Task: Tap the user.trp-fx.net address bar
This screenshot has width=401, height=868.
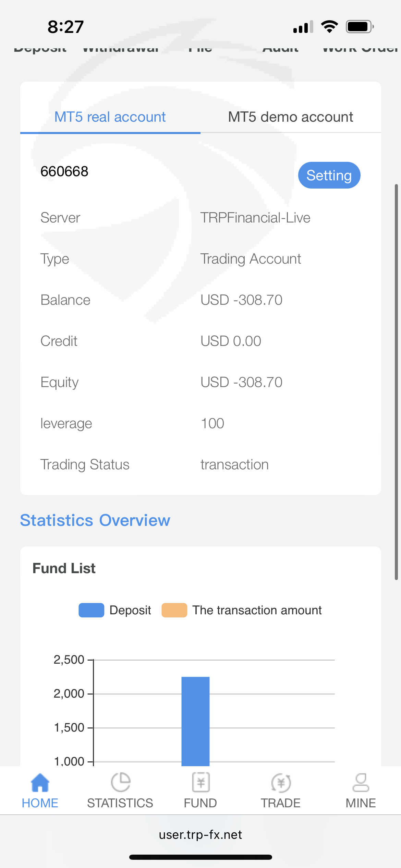Action: point(200,834)
